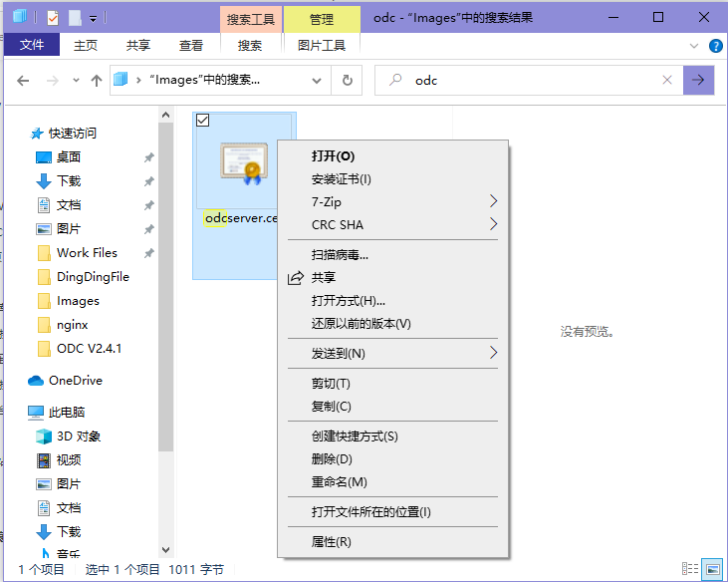This screenshot has height=582, width=728.
Task: Choose 删除(D) from the context menu
Action: (392, 458)
